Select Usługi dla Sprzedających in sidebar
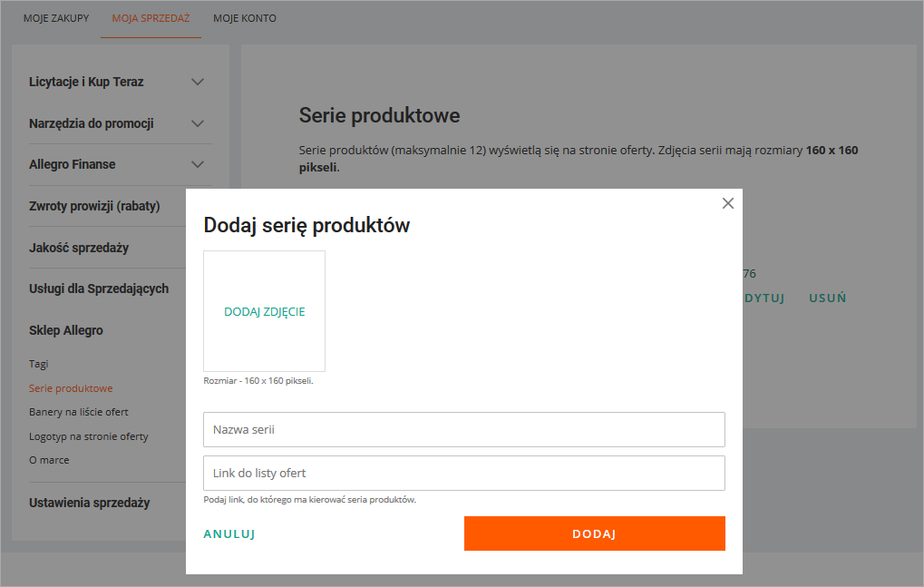The width and height of the screenshot is (924, 587). (99, 289)
